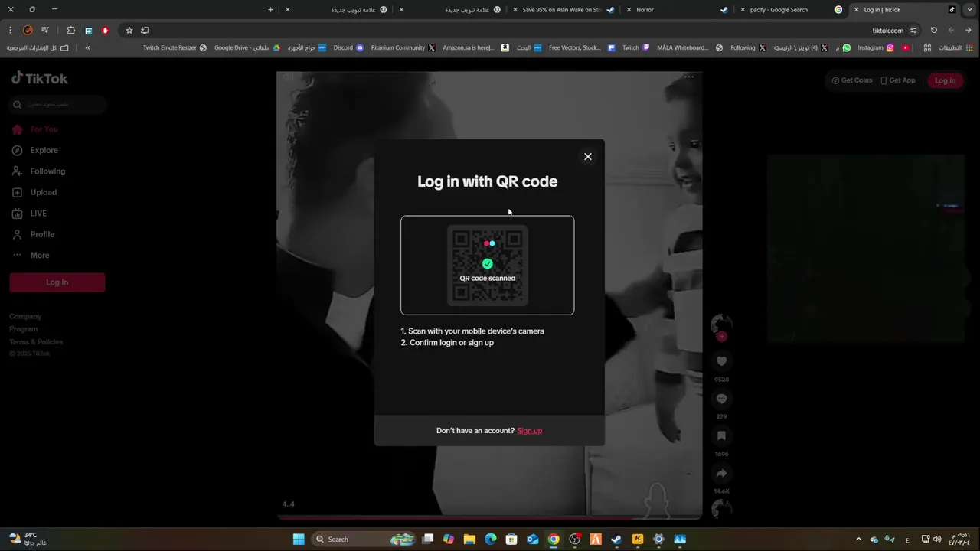Open Settings gear from taskbar
The image size is (980, 551).
(658, 540)
